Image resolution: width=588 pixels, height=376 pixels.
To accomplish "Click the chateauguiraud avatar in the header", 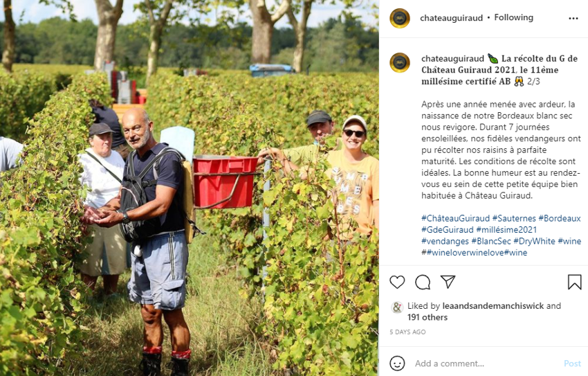I will pyautogui.click(x=400, y=18).
